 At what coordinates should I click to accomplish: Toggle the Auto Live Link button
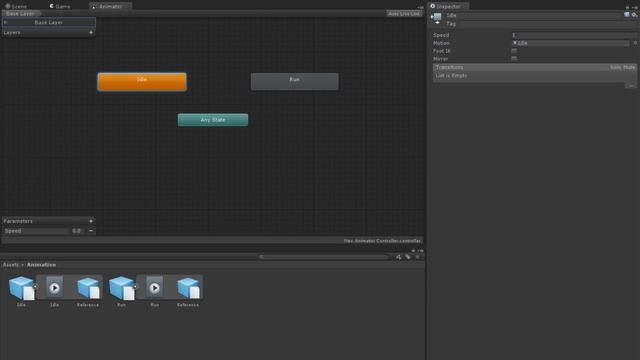[404, 13]
